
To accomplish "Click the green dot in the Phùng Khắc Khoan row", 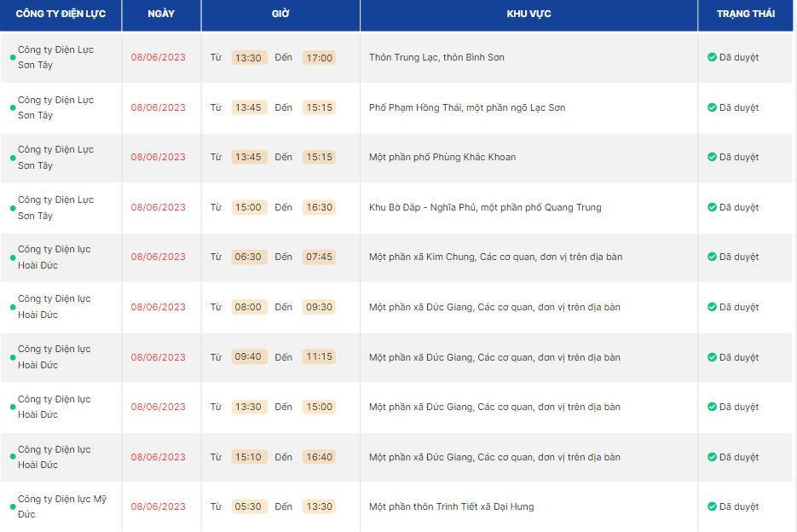I will [13, 158].
